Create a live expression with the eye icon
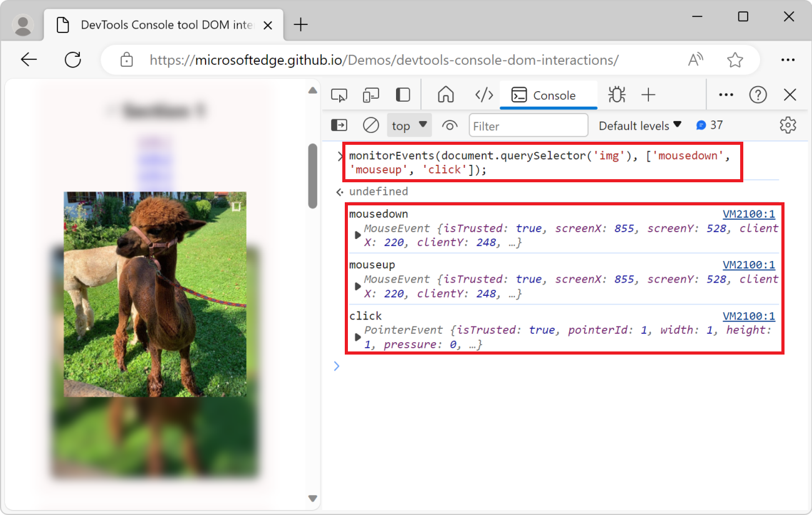812x515 pixels. tap(450, 125)
